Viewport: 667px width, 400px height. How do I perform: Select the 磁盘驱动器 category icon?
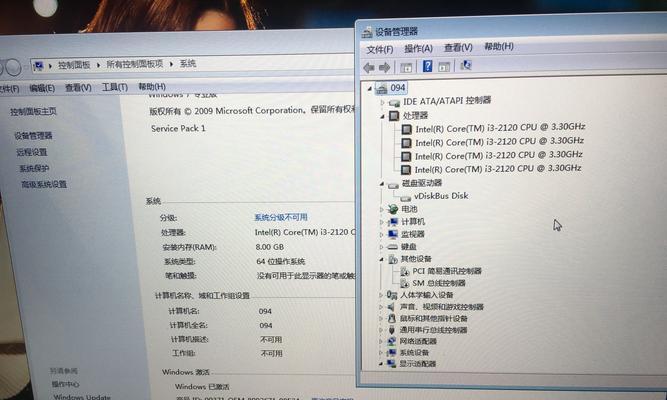(x=393, y=185)
